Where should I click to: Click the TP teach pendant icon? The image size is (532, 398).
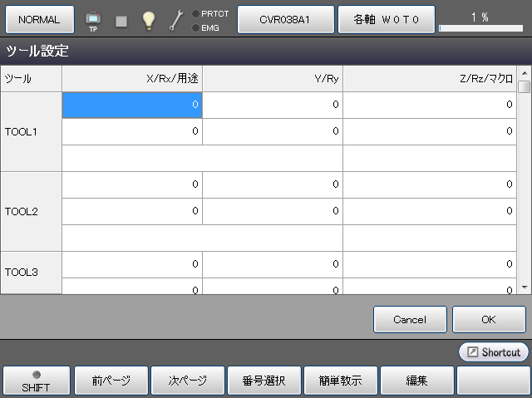[93, 20]
